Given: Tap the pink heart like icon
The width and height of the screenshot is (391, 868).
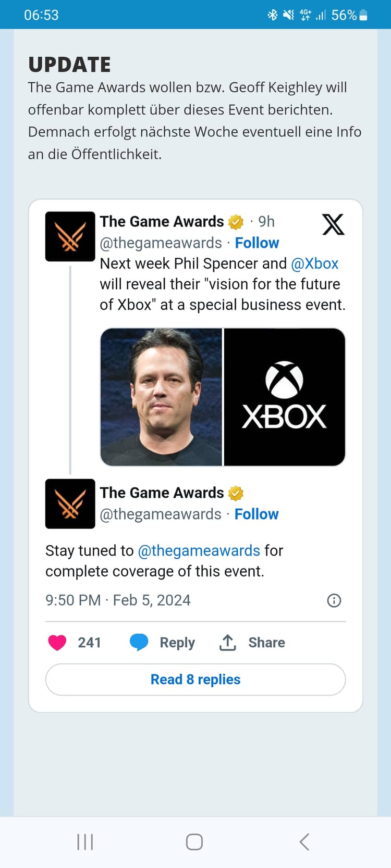Looking at the screenshot, I should coord(57,643).
